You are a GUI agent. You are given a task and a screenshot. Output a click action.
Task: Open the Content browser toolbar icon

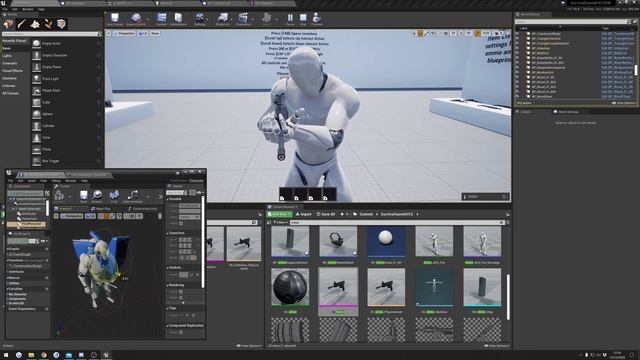tap(162, 19)
